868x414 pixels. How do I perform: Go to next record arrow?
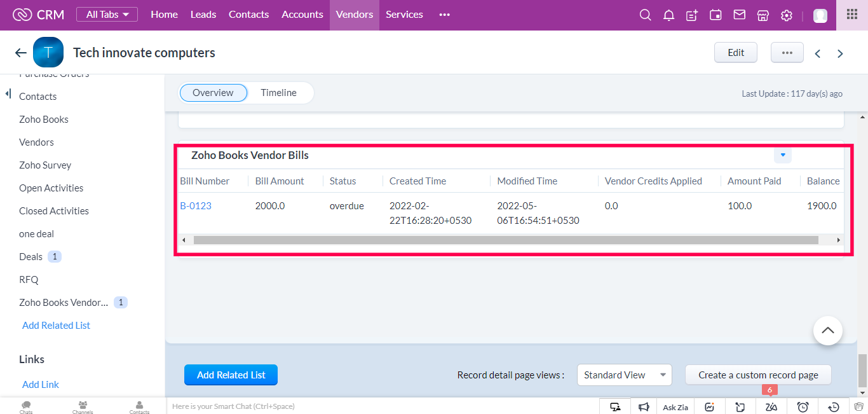pos(840,53)
